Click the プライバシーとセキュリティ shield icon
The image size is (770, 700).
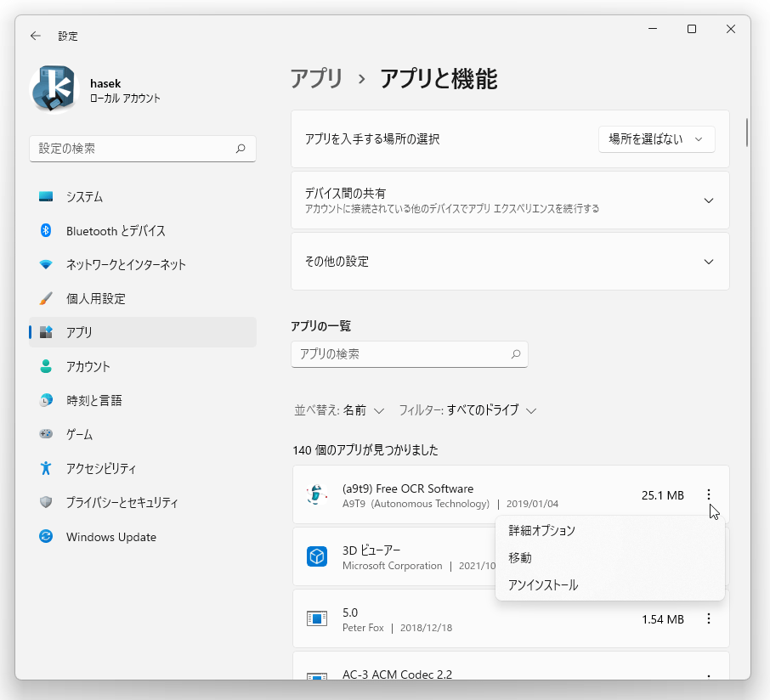pyautogui.click(x=46, y=502)
